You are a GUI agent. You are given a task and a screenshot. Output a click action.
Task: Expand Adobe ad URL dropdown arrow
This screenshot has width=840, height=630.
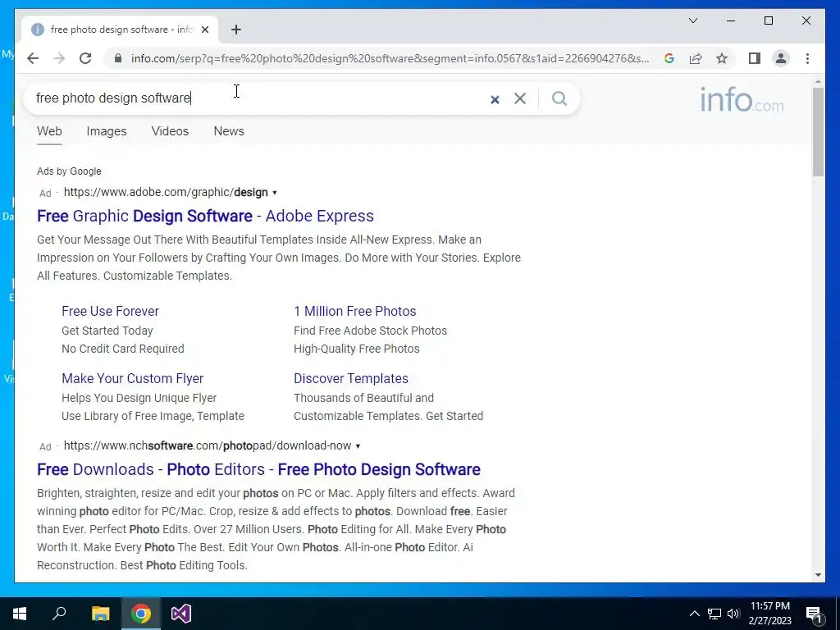click(275, 193)
